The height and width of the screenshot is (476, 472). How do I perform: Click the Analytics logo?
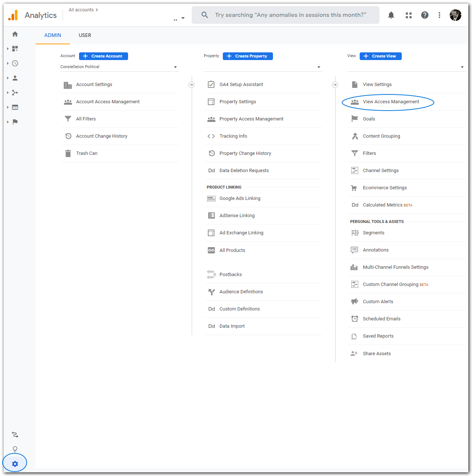coord(13,15)
